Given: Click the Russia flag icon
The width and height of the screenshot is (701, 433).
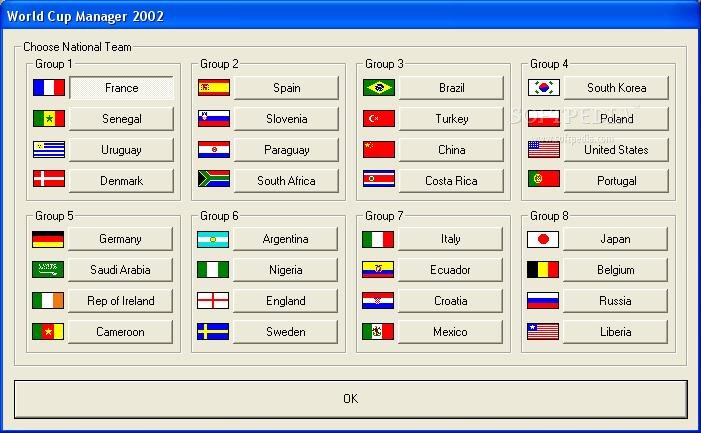Looking at the screenshot, I should [x=543, y=301].
